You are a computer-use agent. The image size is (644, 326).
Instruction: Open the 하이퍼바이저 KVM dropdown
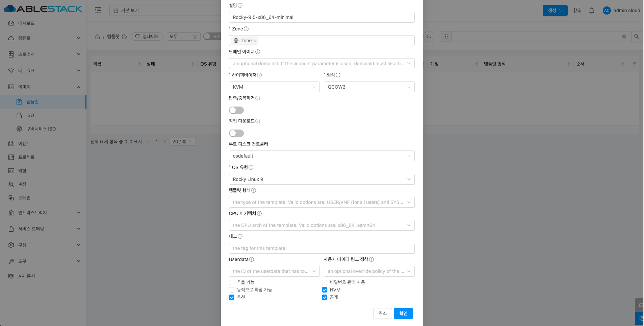[x=274, y=87]
